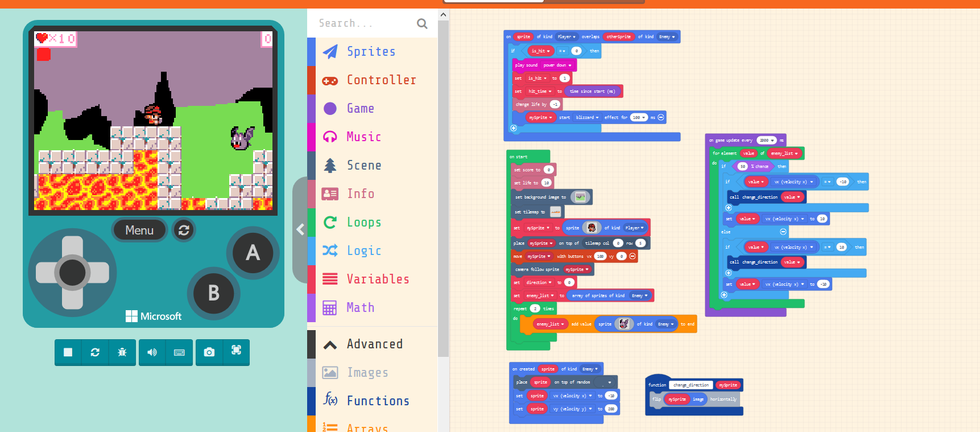Click plus under the 50 % chance if block

(724, 295)
